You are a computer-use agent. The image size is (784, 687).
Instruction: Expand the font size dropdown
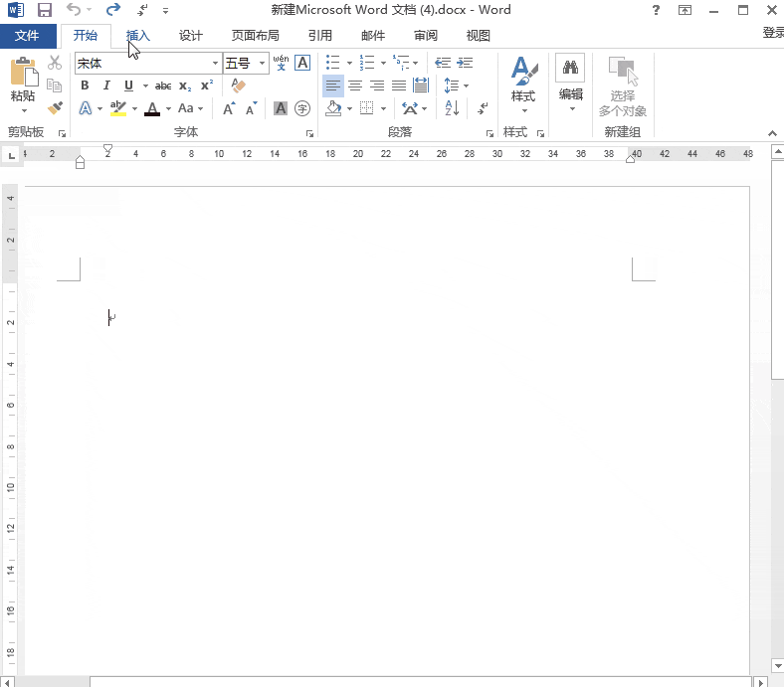262,63
